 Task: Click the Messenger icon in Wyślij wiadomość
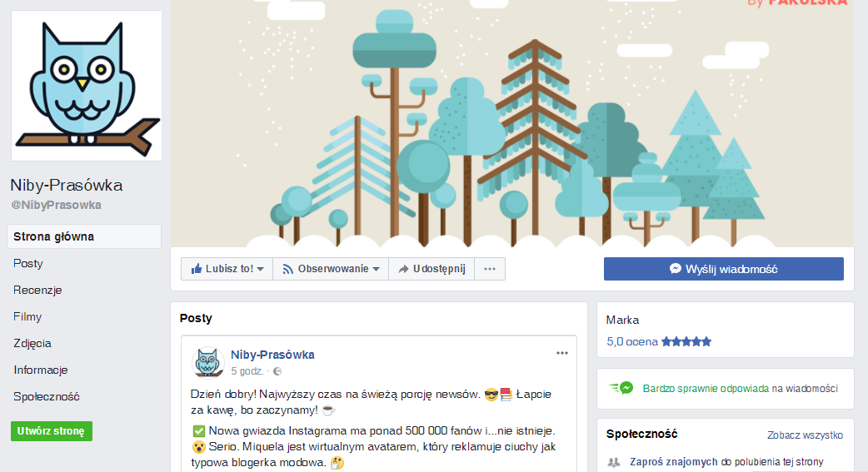click(x=676, y=269)
